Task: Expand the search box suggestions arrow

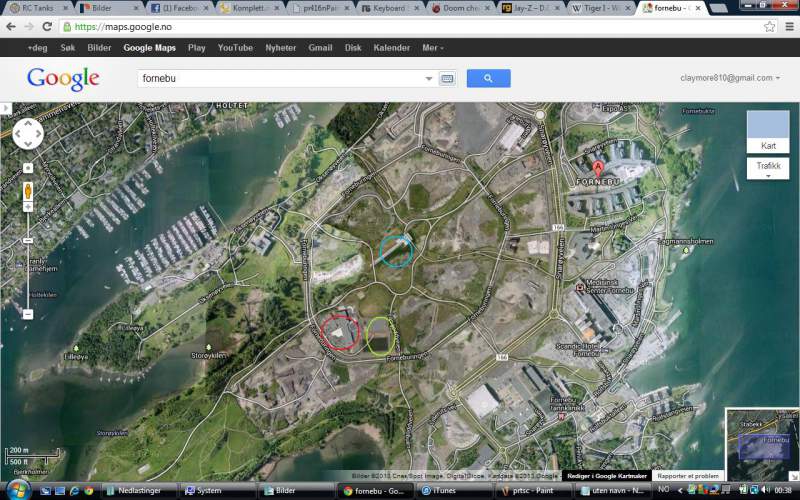Action: click(429, 78)
